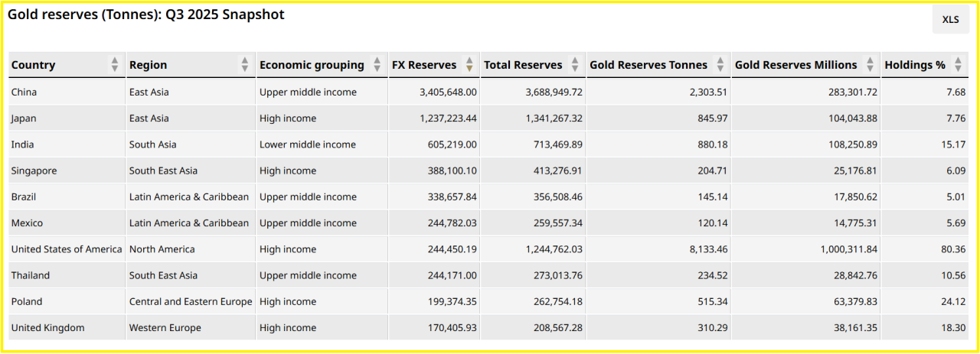Click Gold Reserves Tonnes sort arrows

click(x=720, y=65)
